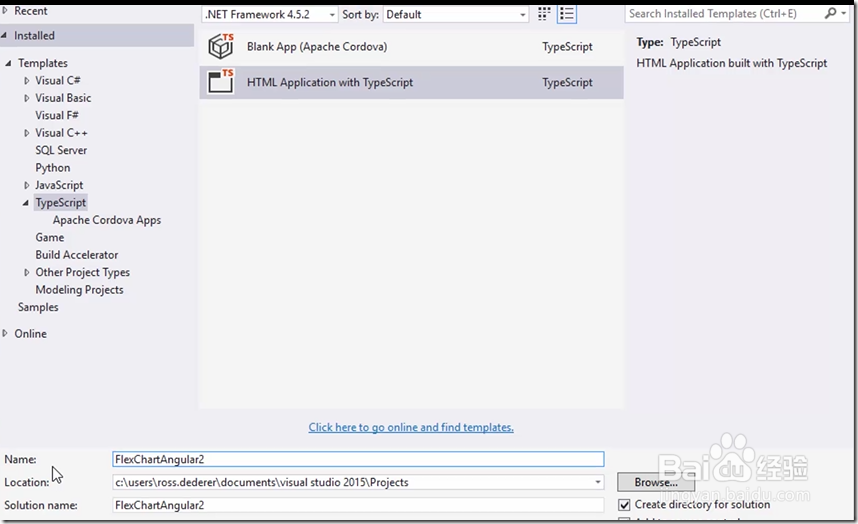858x524 pixels.
Task: Select Other Project Types label
Action: pyautogui.click(x=83, y=272)
